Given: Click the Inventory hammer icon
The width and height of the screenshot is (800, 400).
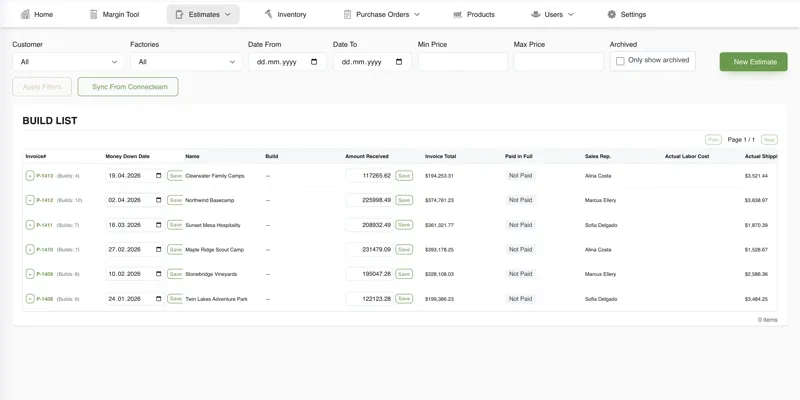Looking at the screenshot, I should point(268,14).
